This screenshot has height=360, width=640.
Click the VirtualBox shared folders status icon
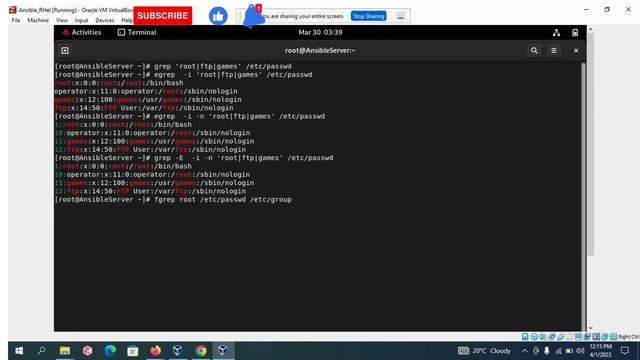click(x=569, y=337)
